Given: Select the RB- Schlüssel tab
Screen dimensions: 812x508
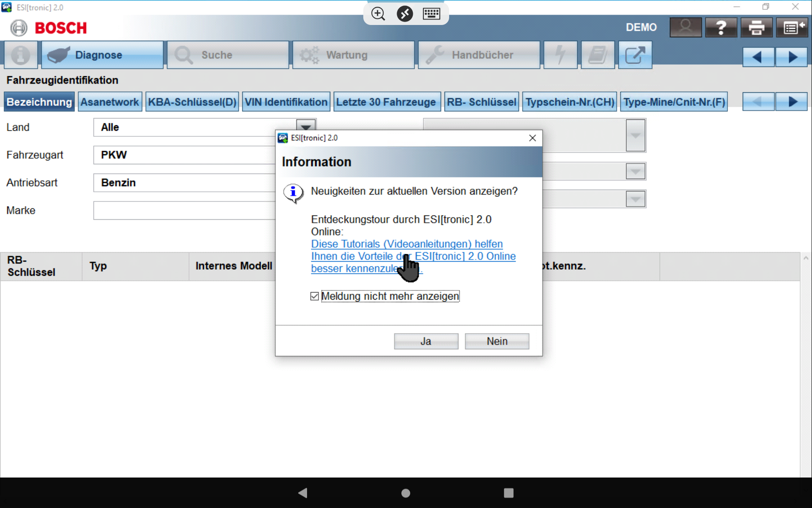Looking at the screenshot, I should point(482,102).
